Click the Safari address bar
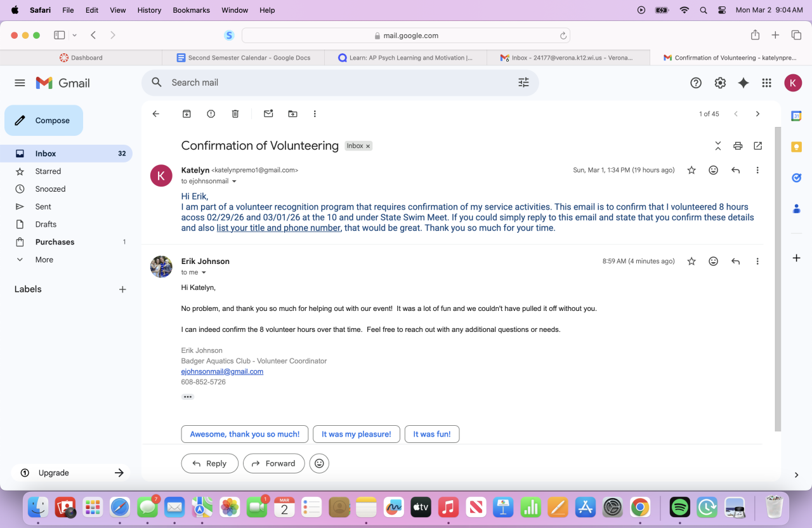The image size is (812, 528). tap(406, 36)
